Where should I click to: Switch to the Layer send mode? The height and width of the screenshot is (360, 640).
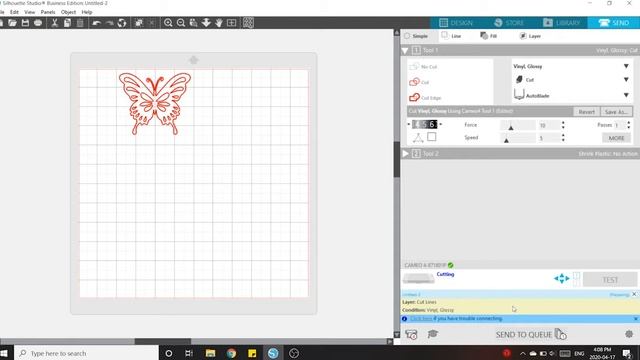coord(530,36)
